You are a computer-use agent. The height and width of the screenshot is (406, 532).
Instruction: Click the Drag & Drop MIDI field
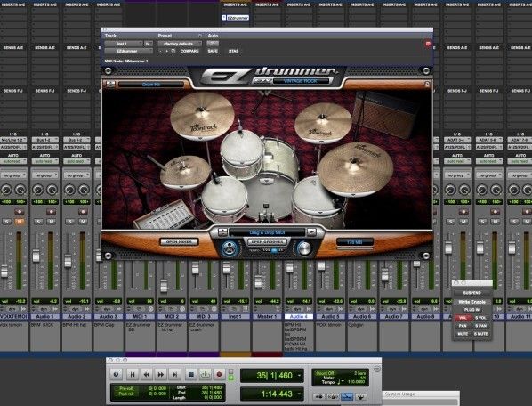(267, 232)
